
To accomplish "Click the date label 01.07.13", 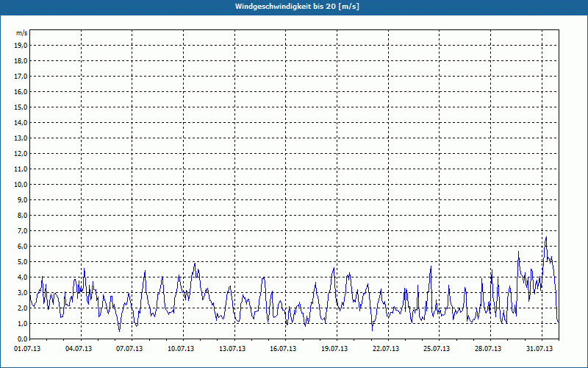I will pyautogui.click(x=27, y=349).
